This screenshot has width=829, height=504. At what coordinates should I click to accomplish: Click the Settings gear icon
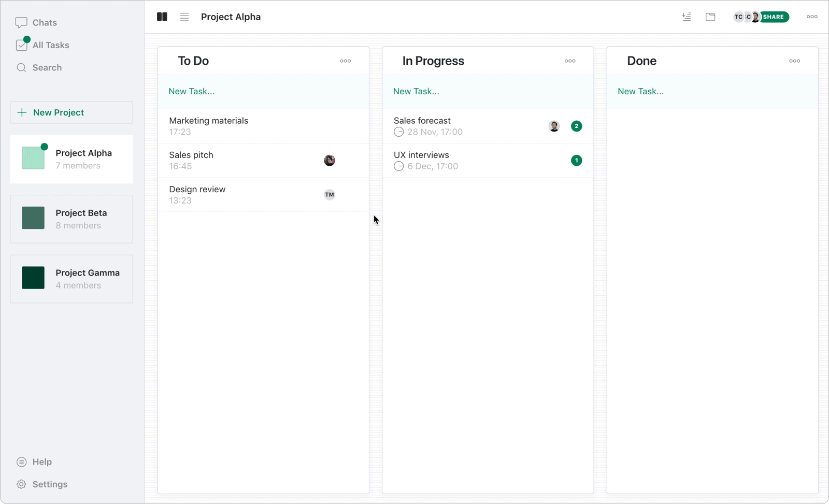point(21,484)
